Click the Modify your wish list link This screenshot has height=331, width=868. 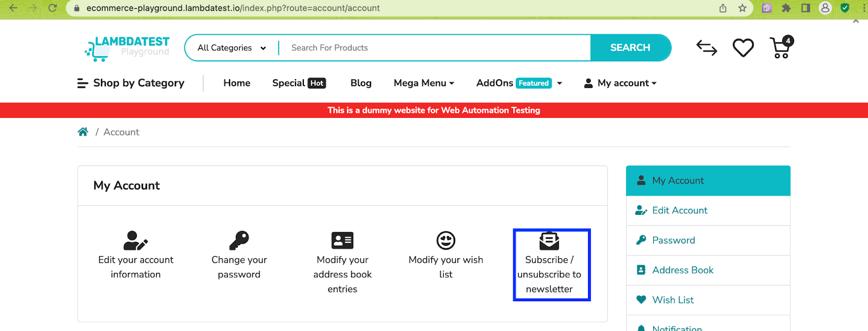click(x=446, y=267)
